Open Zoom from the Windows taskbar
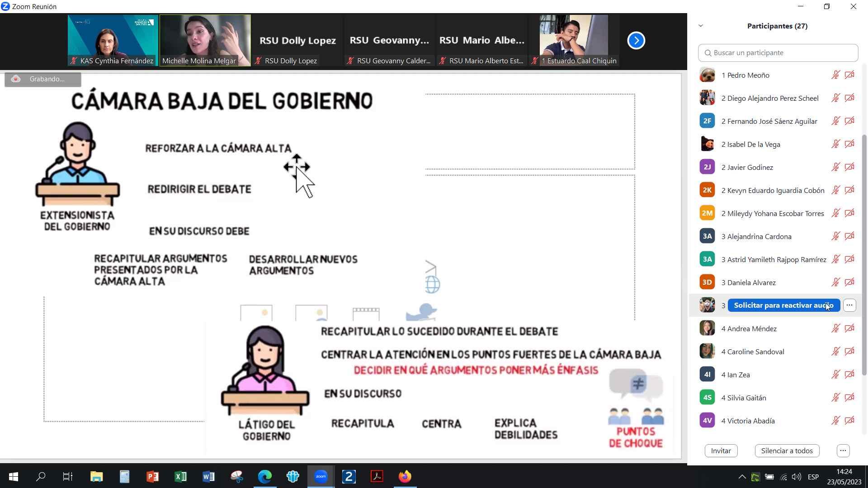The image size is (868, 488). point(321,477)
